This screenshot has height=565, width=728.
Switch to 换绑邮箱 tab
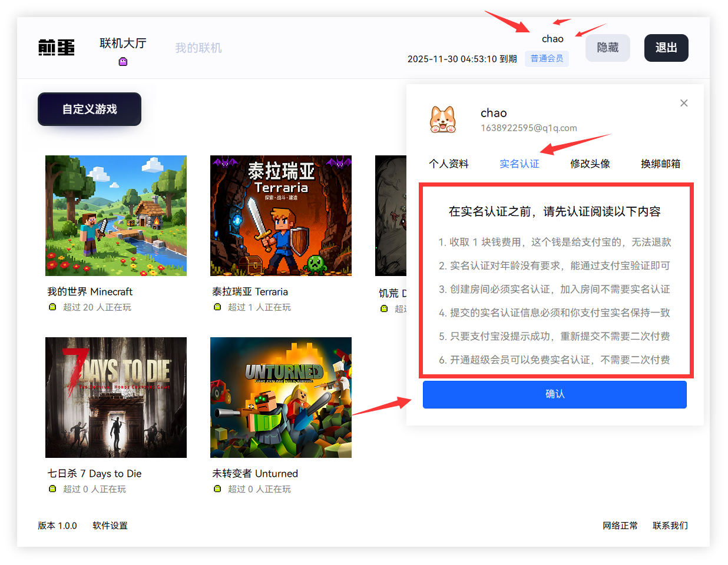click(660, 164)
